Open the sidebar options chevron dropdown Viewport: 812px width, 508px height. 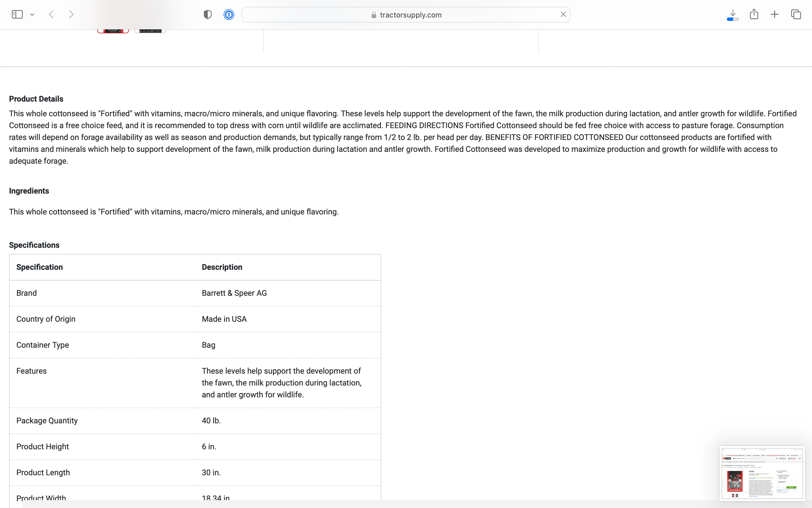[x=32, y=14]
